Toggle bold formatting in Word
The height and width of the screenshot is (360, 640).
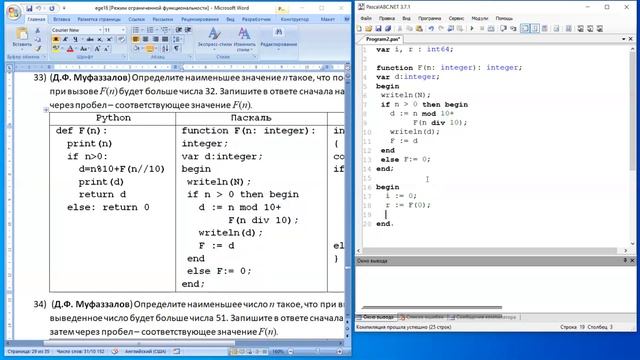[x=56, y=39]
